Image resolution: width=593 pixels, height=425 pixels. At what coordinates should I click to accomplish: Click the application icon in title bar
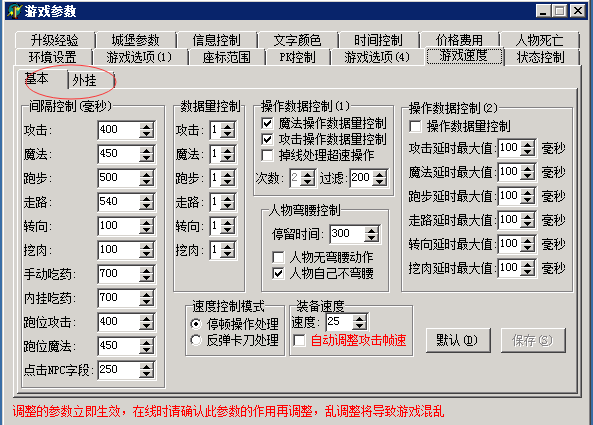14,11
